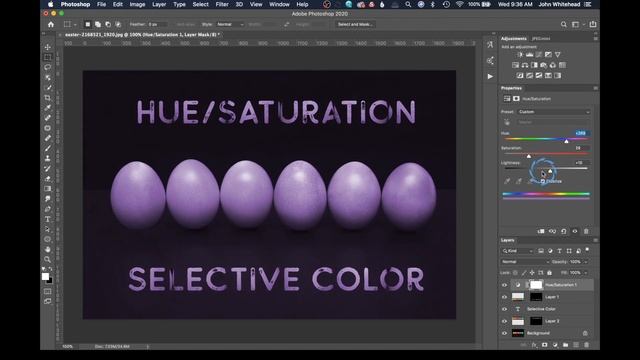Clip adjustment to layer below icon
This screenshot has width=640, height=360.
pos(541,231)
